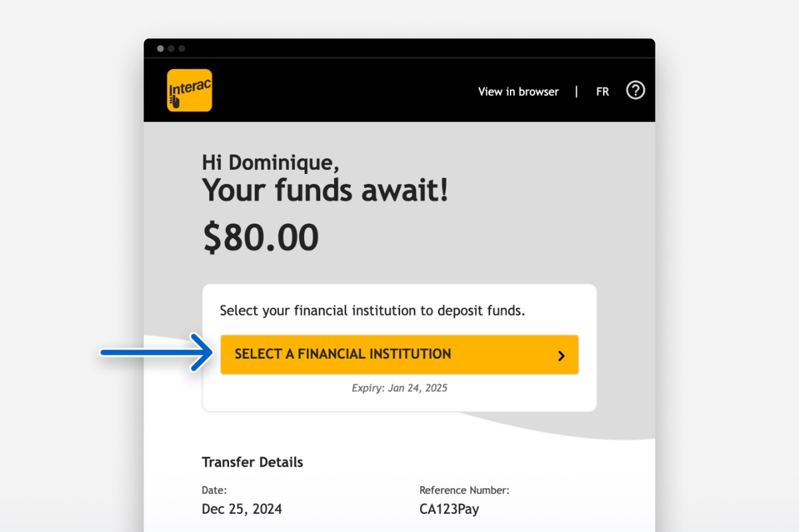The image size is (799, 532).
Task: Open help via the question mark icon
Action: 635,90
